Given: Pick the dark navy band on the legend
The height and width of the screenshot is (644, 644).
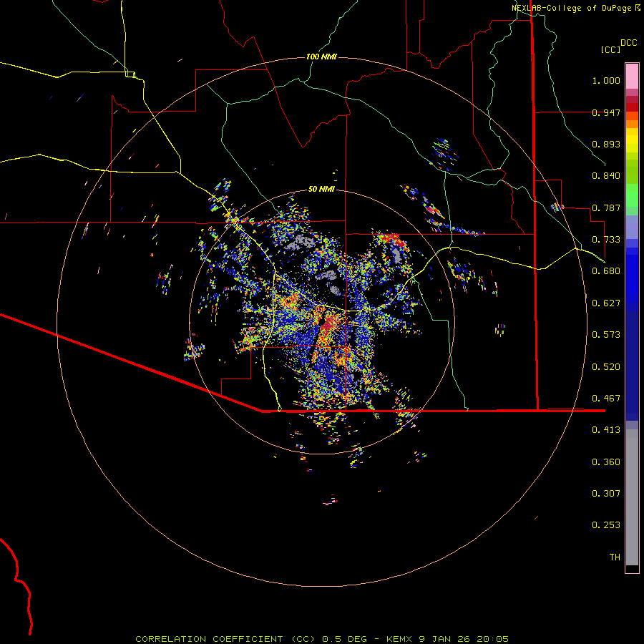Looking at the screenshot, I should point(632,361).
